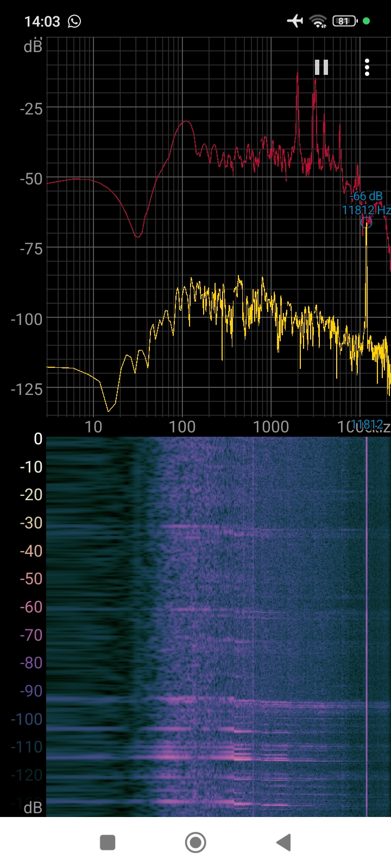Tap the -75 dB spectrum axis label
Viewport: 391px width, 868px height.
[x=31, y=249]
